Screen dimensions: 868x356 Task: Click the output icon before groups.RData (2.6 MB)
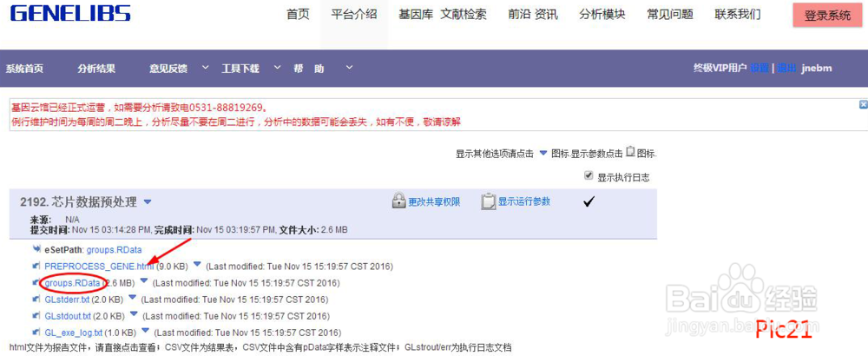pyautogui.click(x=37, y=283)
